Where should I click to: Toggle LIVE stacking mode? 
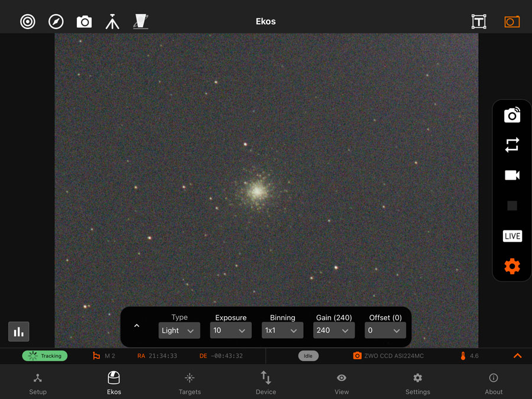pyautogui.click(x=512, y=236)
